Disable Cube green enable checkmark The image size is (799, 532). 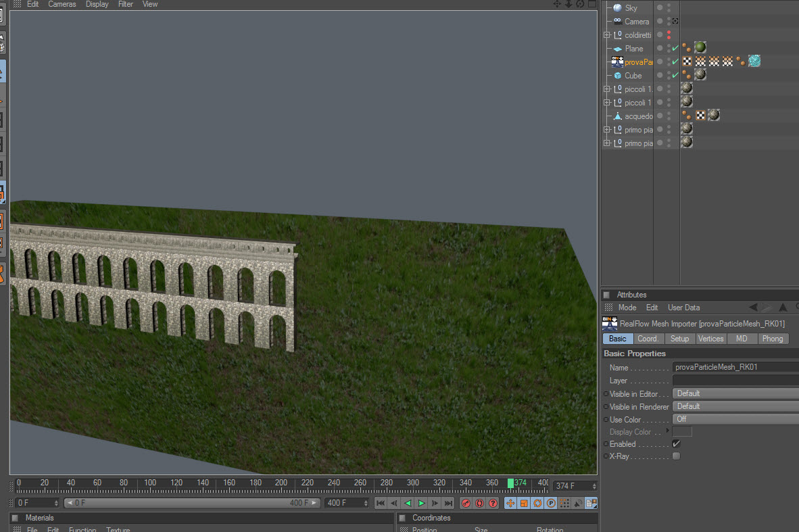675,76
